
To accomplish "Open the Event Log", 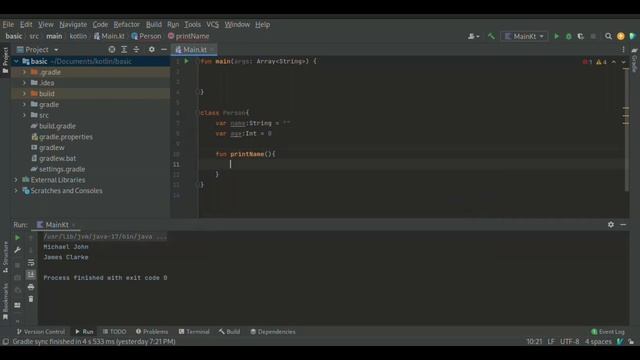I will (x=608, y=332).
